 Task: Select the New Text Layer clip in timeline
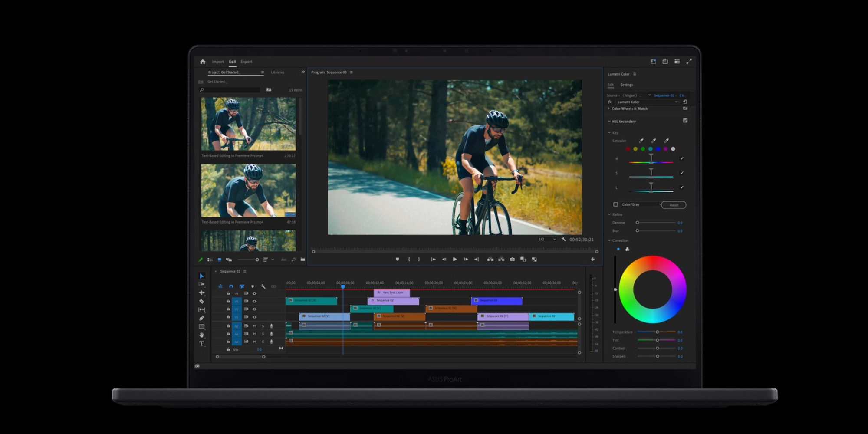click(392, 293)
